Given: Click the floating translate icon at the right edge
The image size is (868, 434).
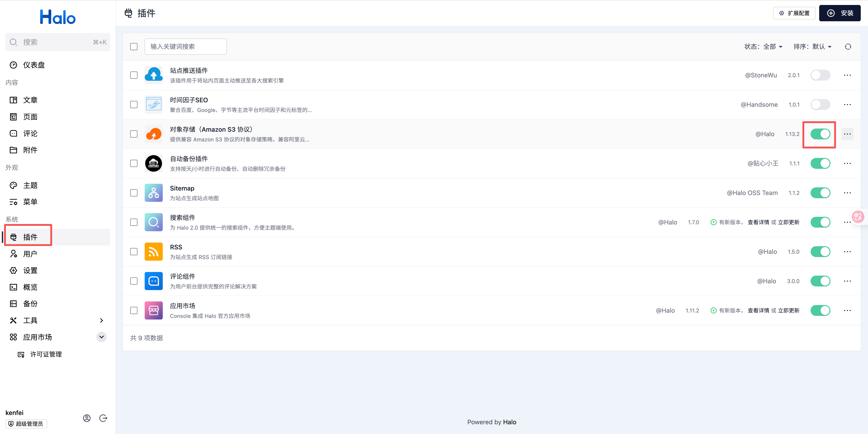Looking at the screenshot, I should coord(858,217).
